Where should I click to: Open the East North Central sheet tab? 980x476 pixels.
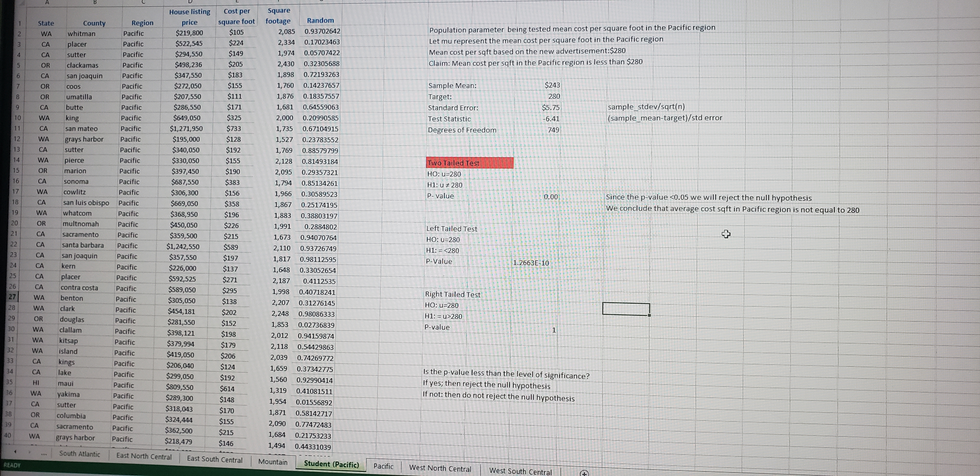144,456
